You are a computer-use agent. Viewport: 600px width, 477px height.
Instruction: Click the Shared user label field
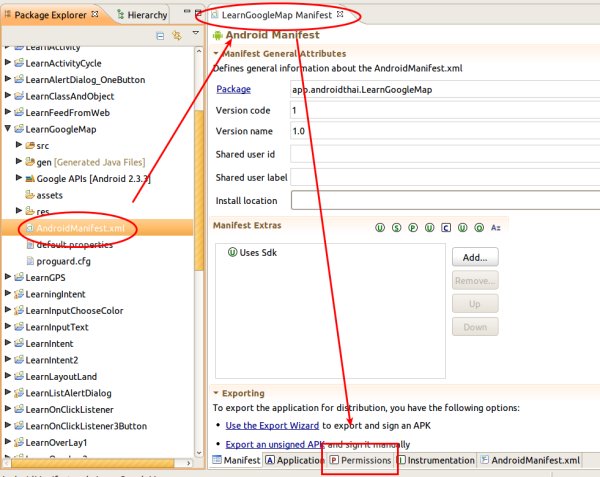pyautogui.click(x=445, y=177)
